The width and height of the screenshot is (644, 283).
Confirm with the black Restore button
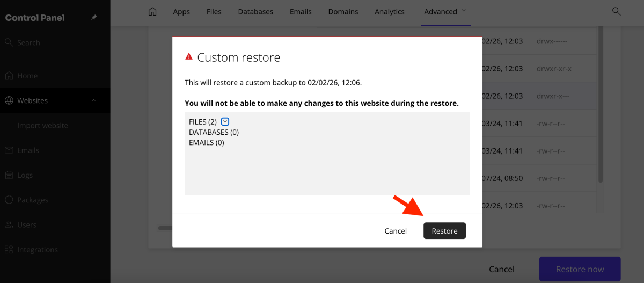click(x=445, y=231)
